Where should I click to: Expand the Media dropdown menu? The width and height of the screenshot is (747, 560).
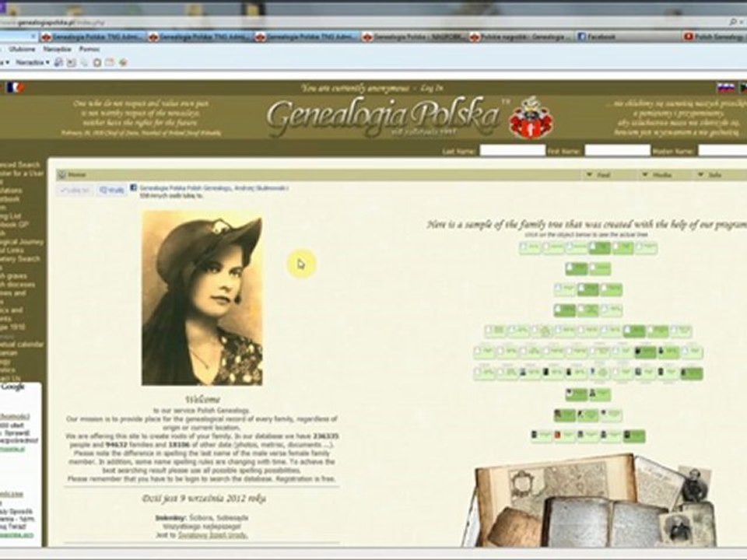657,175
